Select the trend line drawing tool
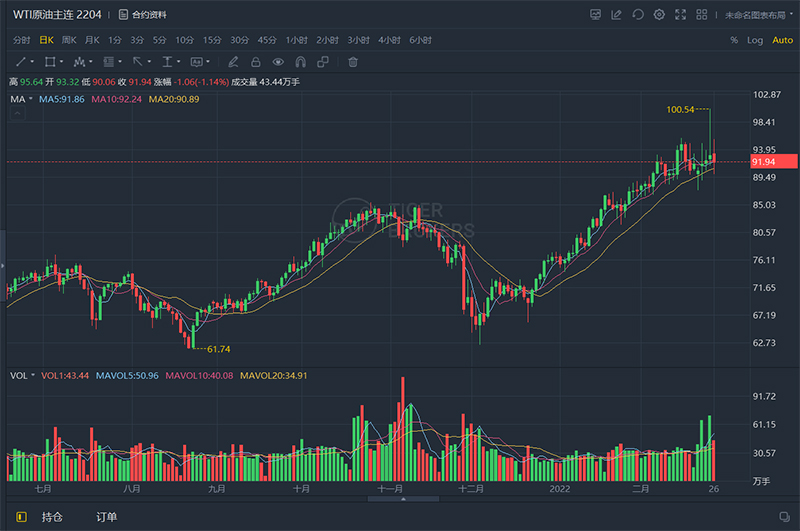This screenshot has height=531, width=800. point(19,62)
